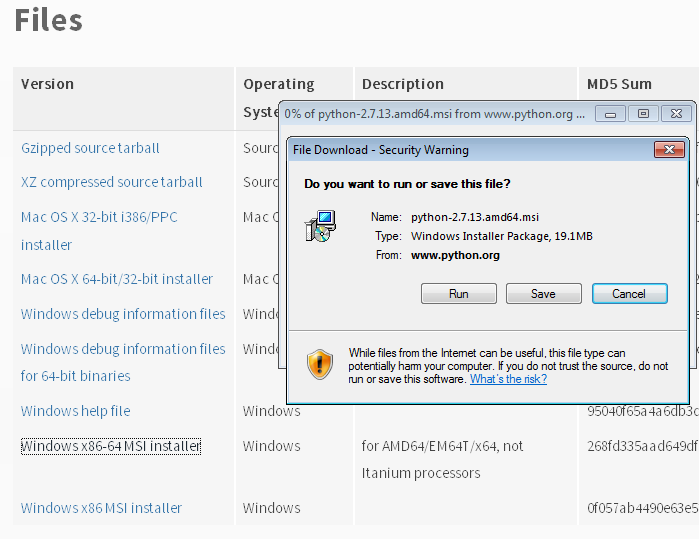Click MD5 sum starting with 268fd335aad649df

(x=642, y=446)
